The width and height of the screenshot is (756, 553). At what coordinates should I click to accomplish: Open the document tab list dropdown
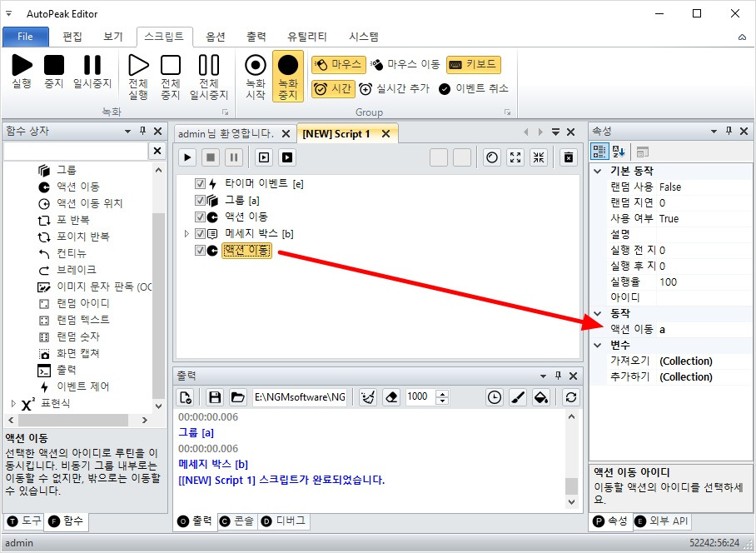pyautogui.click(x=555, y=132)
